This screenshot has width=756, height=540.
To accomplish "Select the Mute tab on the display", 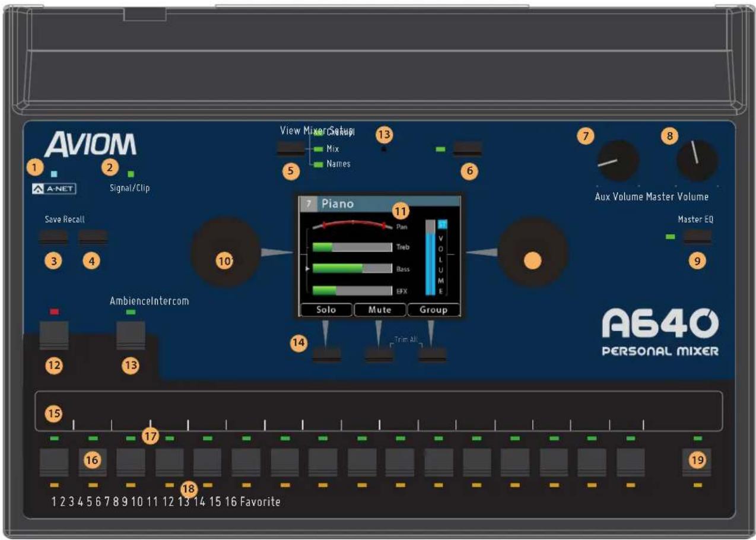I will 380,310.
